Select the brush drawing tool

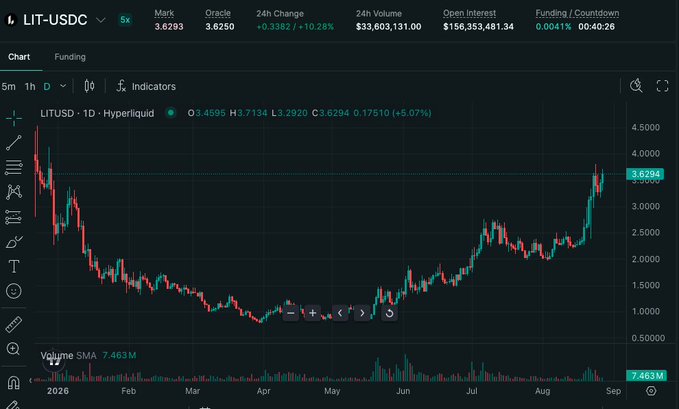tap(14, 242)
